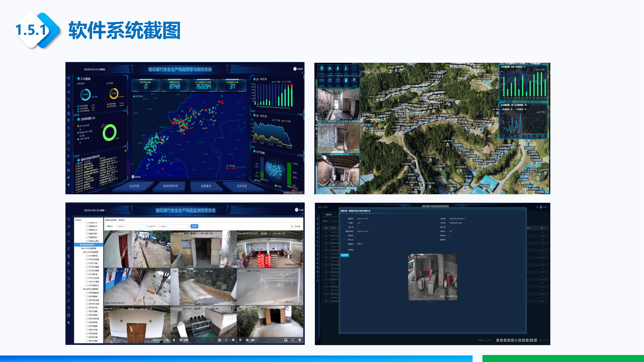
Task: Click the bell-shaped production alarm icon
Action: coord(338,69)
